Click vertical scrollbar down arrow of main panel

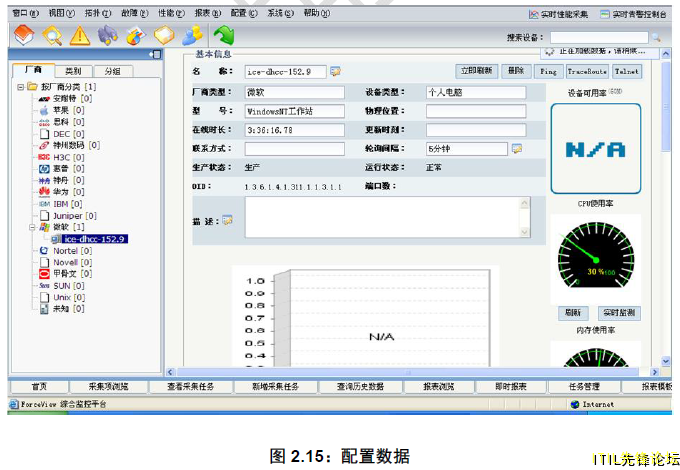pos(666,361)
